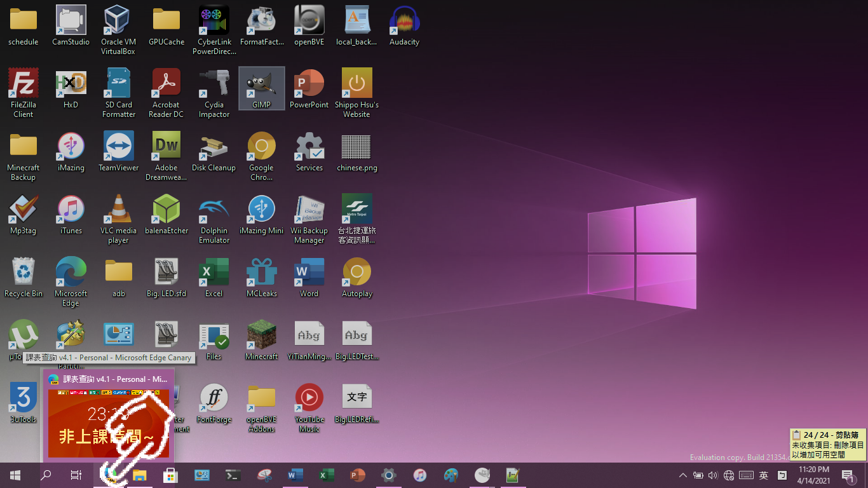Viewport: 868px width, 488px height.
Task: Open the clock and date flyout
Action: tap(813, 475)
